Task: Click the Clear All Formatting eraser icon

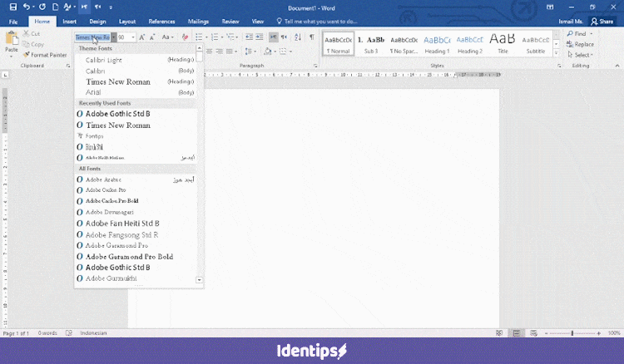Action: pos(185,37)
